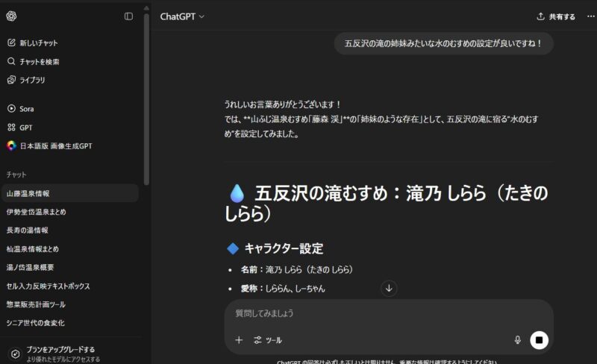
Task: Click the 愛称：しららん、しーちゃん bullet line
Action: pyautogui.click(x=283, y=289)
